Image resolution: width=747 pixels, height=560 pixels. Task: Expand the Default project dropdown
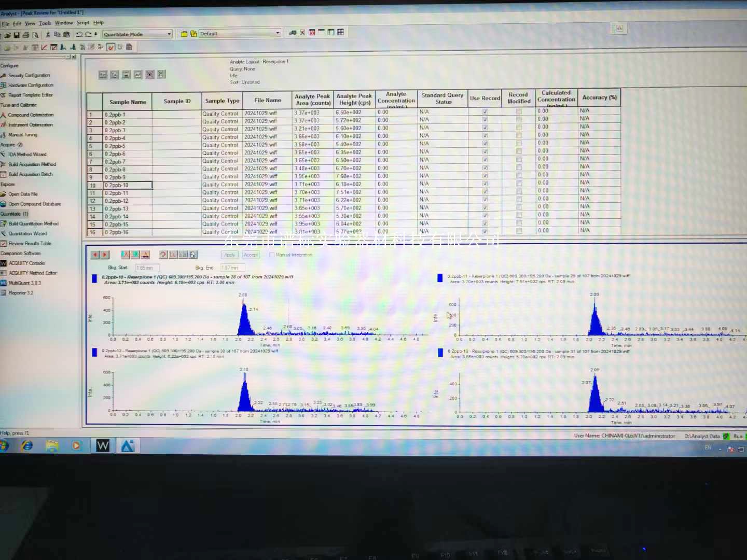coord(278,33)
